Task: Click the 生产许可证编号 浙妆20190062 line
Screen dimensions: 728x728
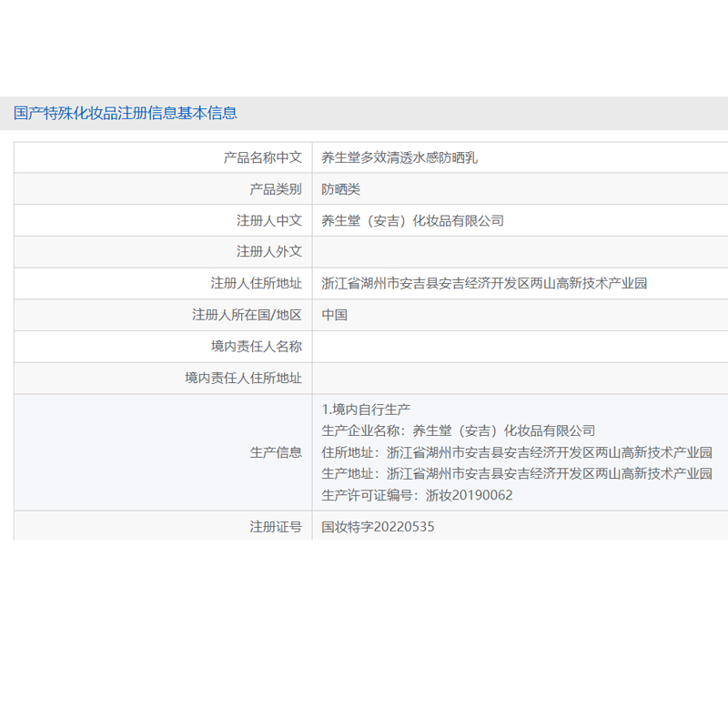Action: coord(418,495)
